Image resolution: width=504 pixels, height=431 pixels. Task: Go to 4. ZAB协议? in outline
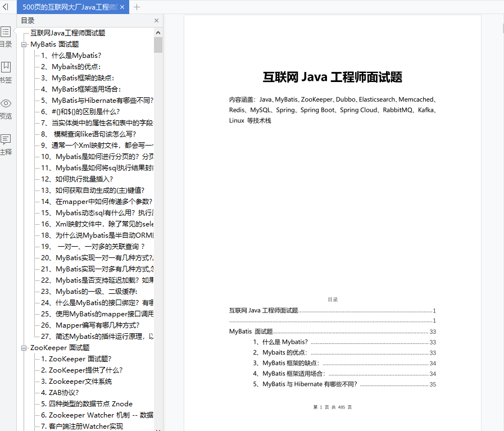pos(60,393)
